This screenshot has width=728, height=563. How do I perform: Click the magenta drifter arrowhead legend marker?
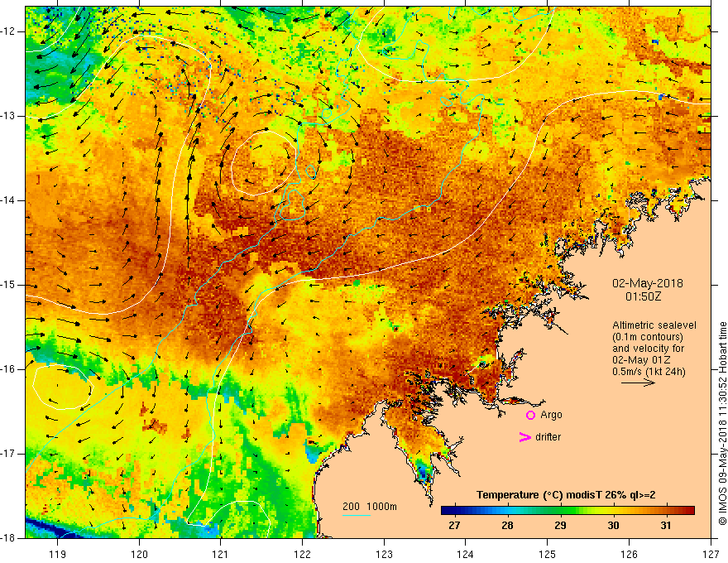[x=524, y=437]
